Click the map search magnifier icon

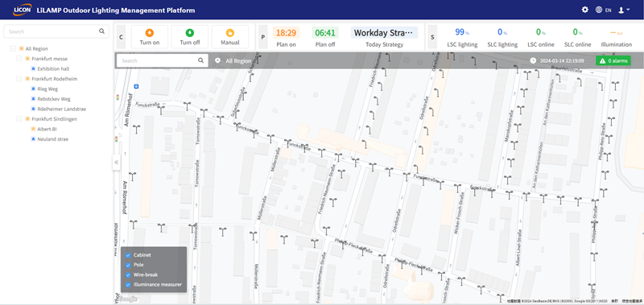[200, 60]
